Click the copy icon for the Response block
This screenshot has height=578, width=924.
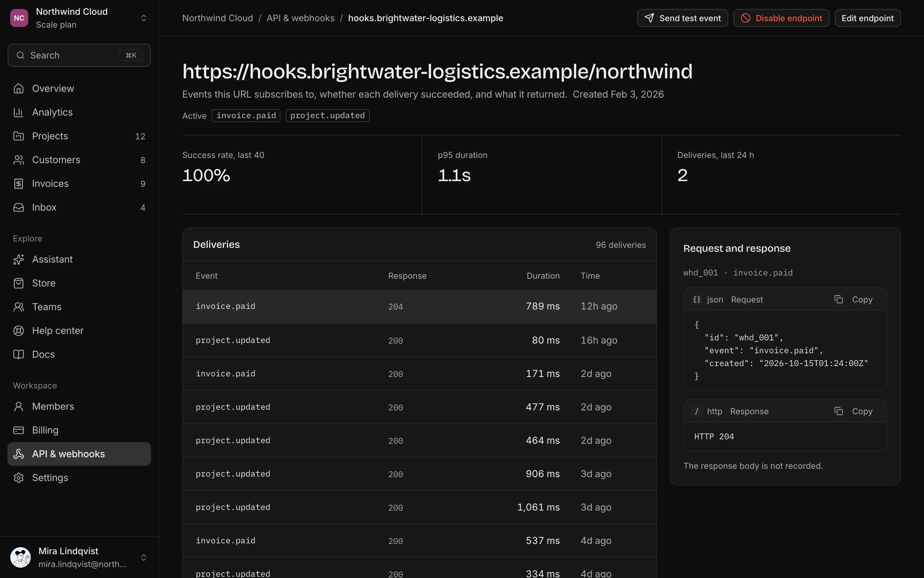(838, 411)
